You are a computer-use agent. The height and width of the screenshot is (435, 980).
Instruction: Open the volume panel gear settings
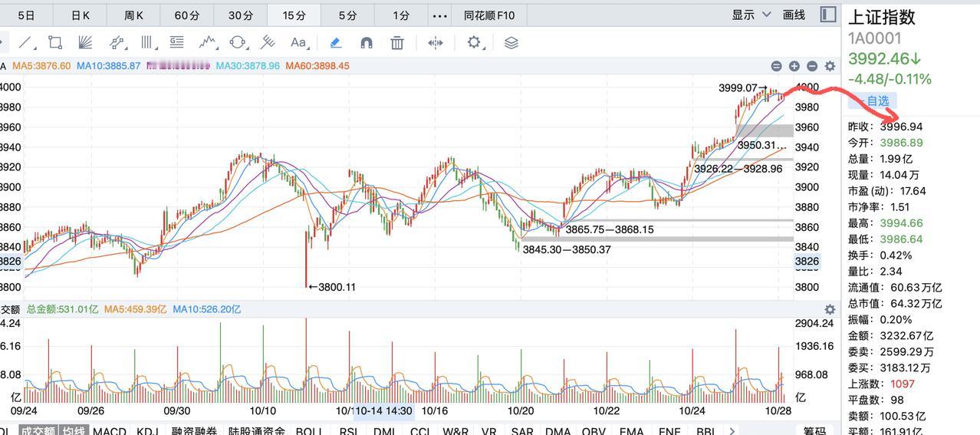830,309
